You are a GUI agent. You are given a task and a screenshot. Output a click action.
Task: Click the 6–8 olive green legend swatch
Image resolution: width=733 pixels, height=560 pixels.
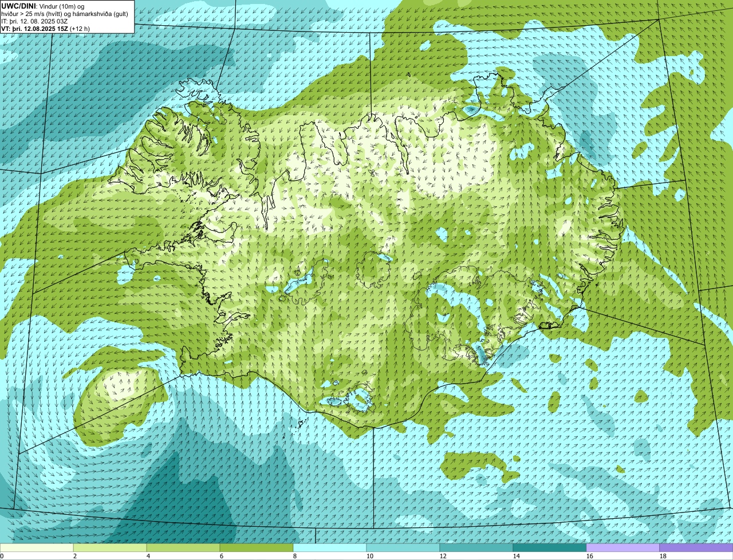pos(257,548)
